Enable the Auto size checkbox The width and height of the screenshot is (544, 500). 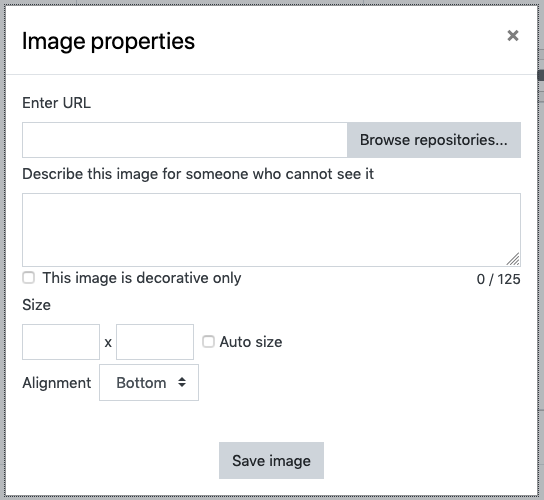click(x=208, y=341)
